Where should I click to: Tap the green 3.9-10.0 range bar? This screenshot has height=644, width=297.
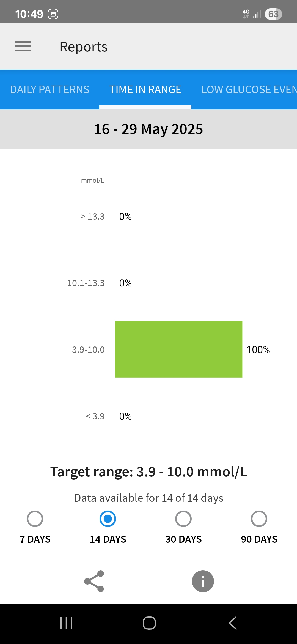coord(178,349)
